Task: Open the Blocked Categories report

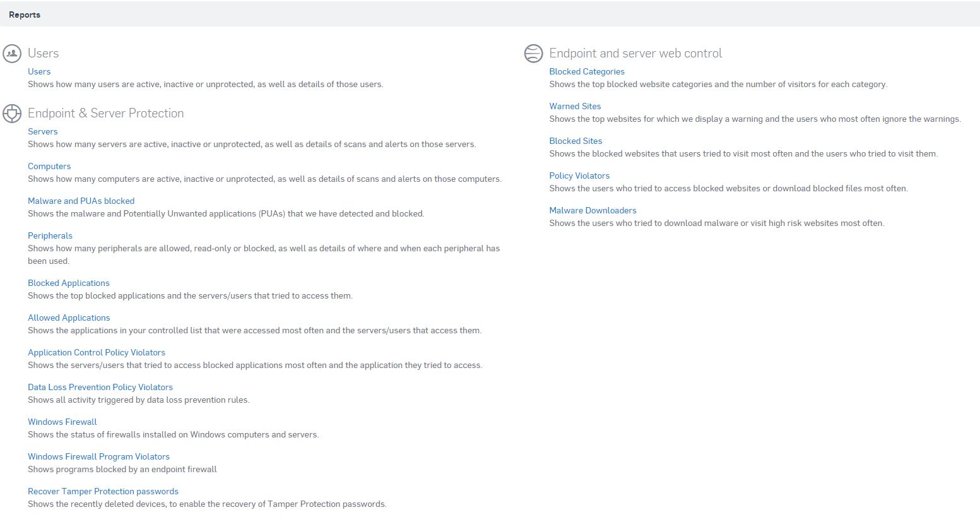Action: (x=587, y=71)
